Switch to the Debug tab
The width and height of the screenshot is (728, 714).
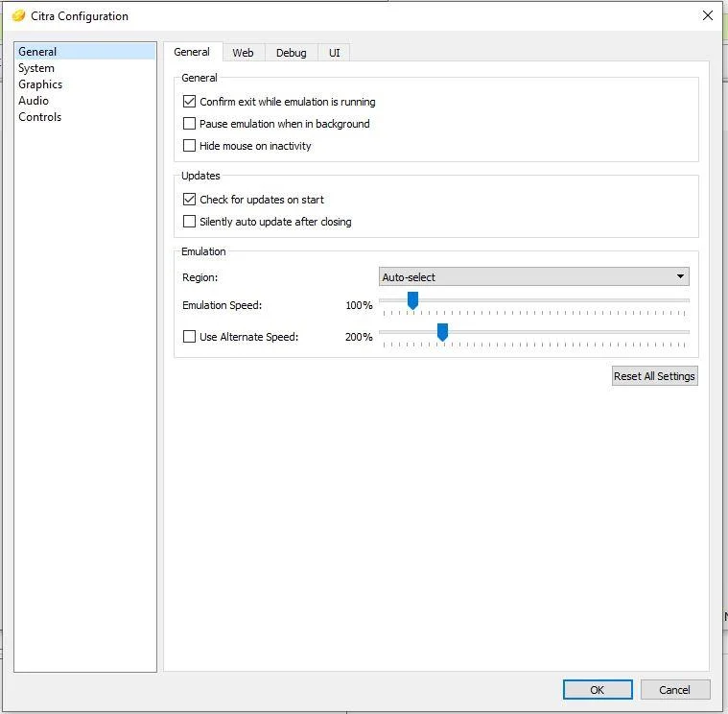tap(292, 53)
